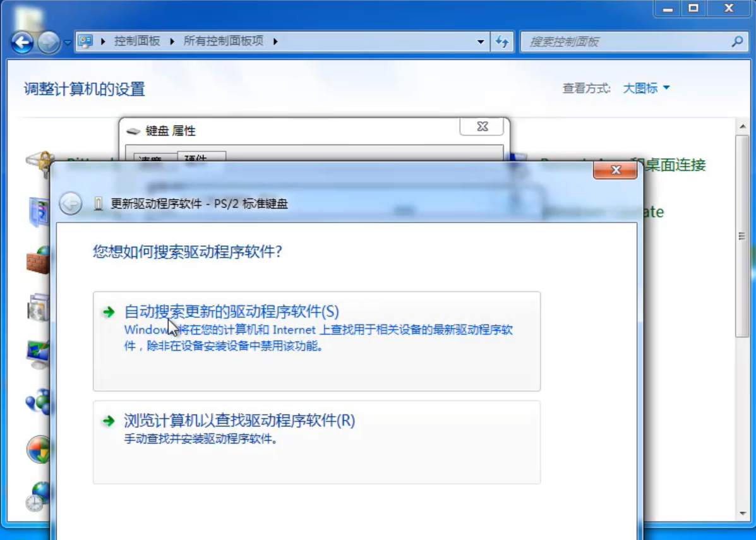Click the magnifier icon in the search box

(736, 42)
